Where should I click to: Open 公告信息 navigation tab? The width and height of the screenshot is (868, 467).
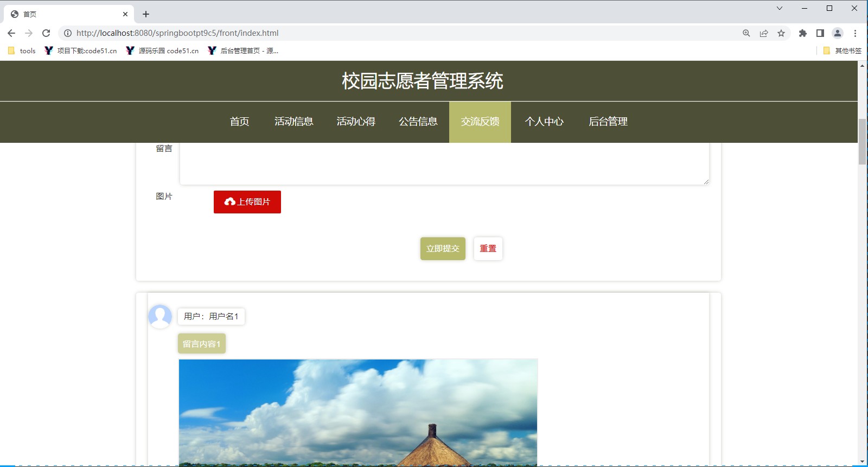pos(418,122)
